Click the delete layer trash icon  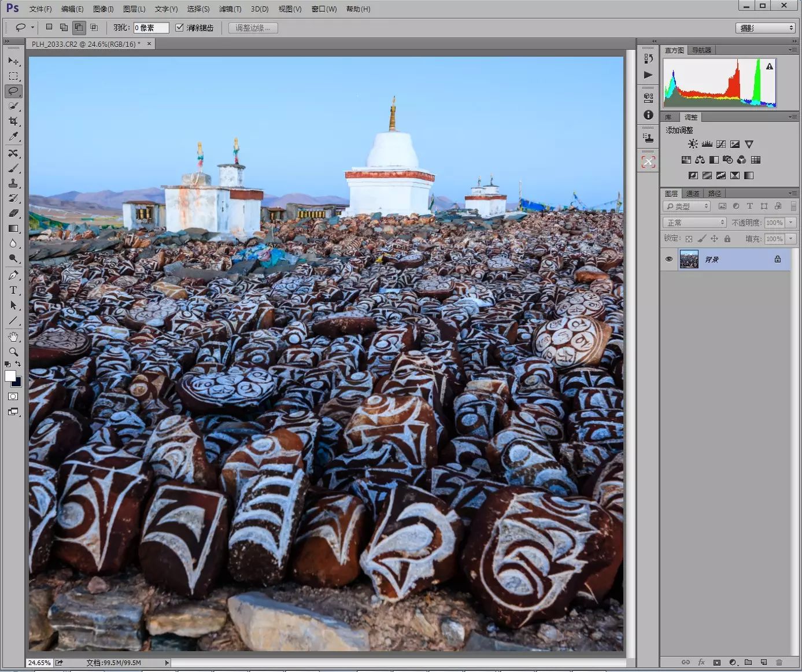pyautogui.click(x=779, y=662)
